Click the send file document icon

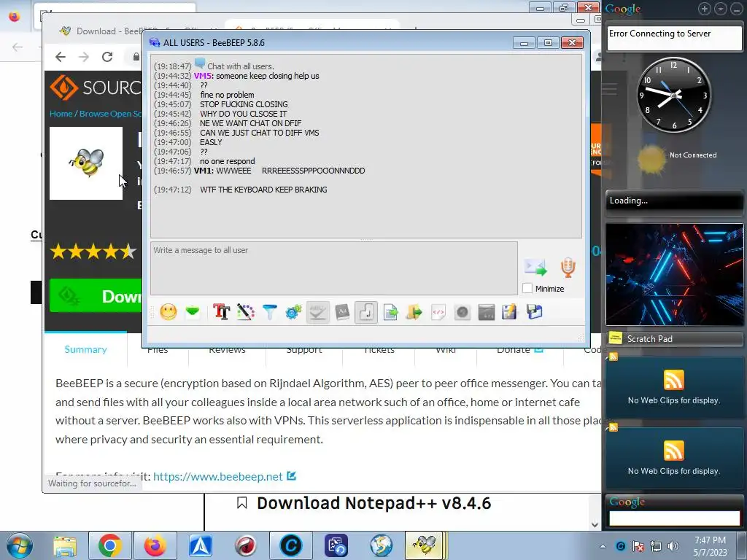point(391,312)
